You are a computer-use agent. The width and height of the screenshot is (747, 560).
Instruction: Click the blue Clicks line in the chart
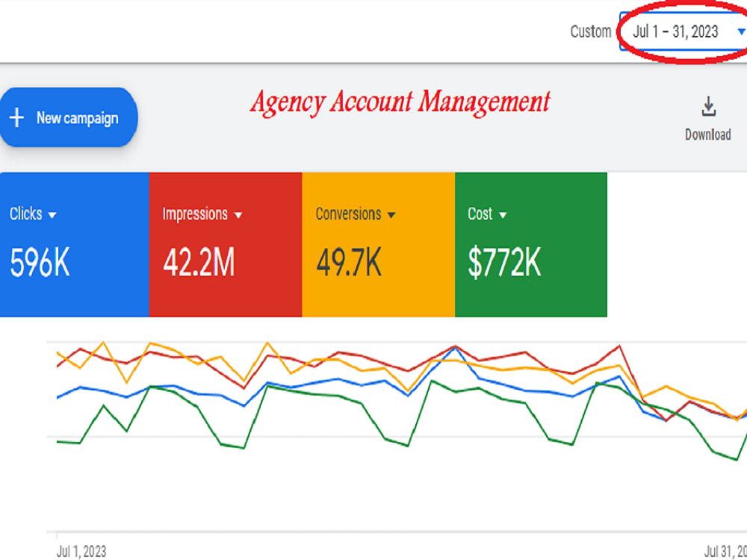[x=338, y=379]
